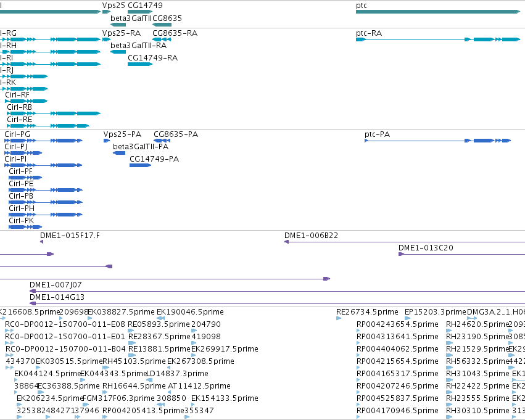Click the DME1-007J07 clone label
Viewport: 525px width, 420px height.
56,285
